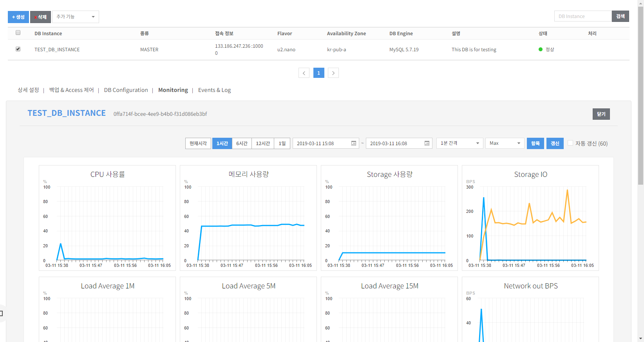Image resolution: width=644 pixels, height=342 pixels.
Task: Click the instance ID 0ffa714f text
Action: (x=160, y=114)
